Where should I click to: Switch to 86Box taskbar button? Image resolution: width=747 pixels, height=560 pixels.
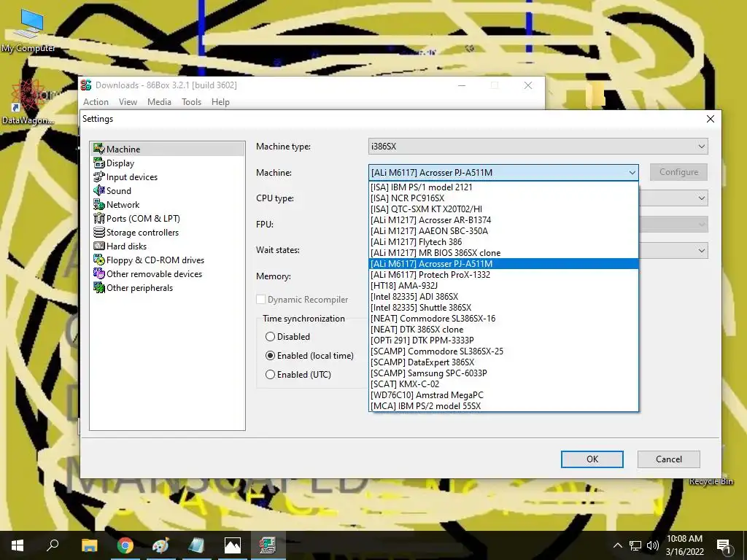[268, 545]
